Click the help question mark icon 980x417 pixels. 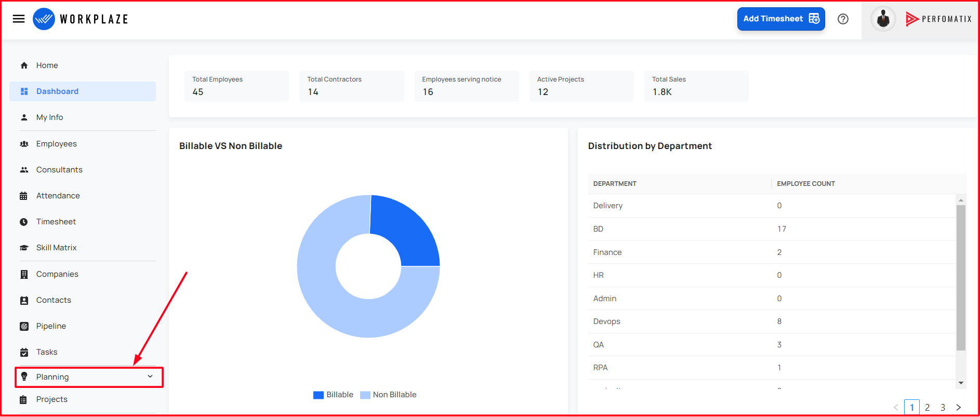[x=843, y=19]
